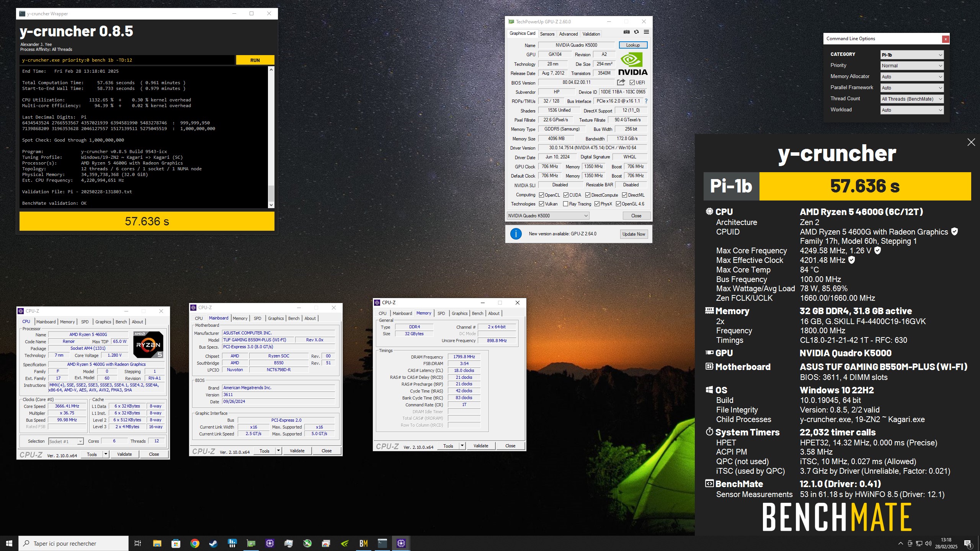Screen dimensions: 980x551
Task: Click the blue info icon in the GPU-Z update bar
Action: click(x=516, y=234)
